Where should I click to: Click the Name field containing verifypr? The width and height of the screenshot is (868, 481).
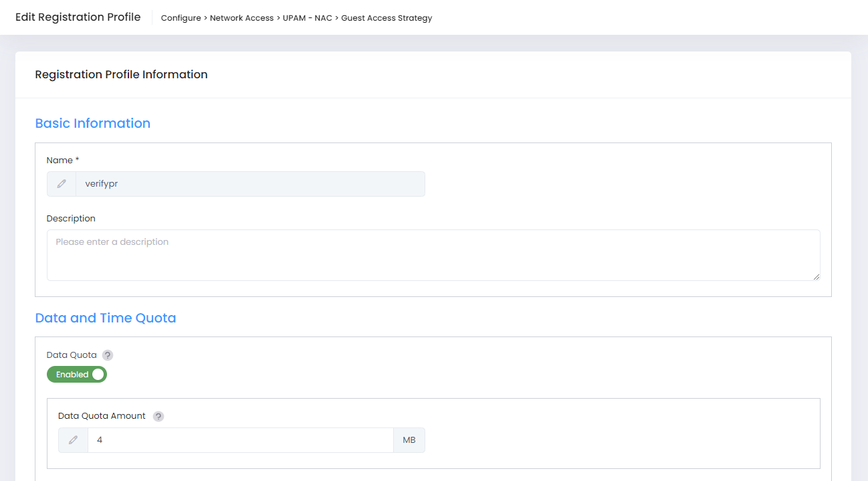click(x=249, y=184)
